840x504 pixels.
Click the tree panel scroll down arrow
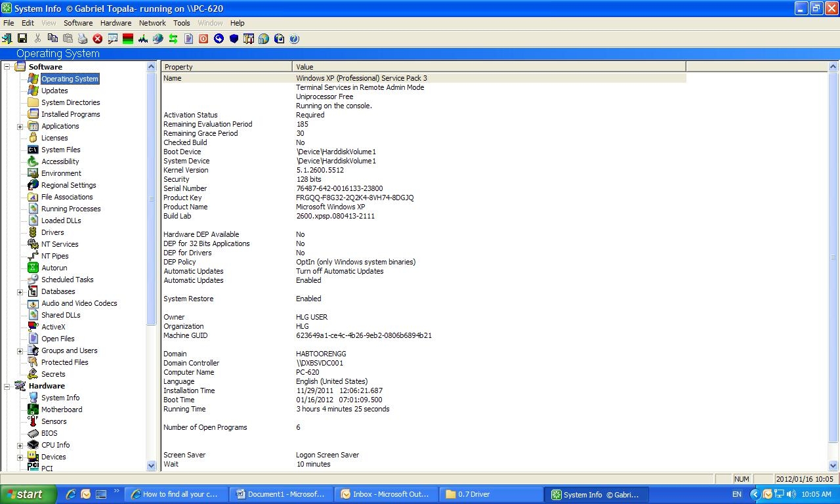152,465
